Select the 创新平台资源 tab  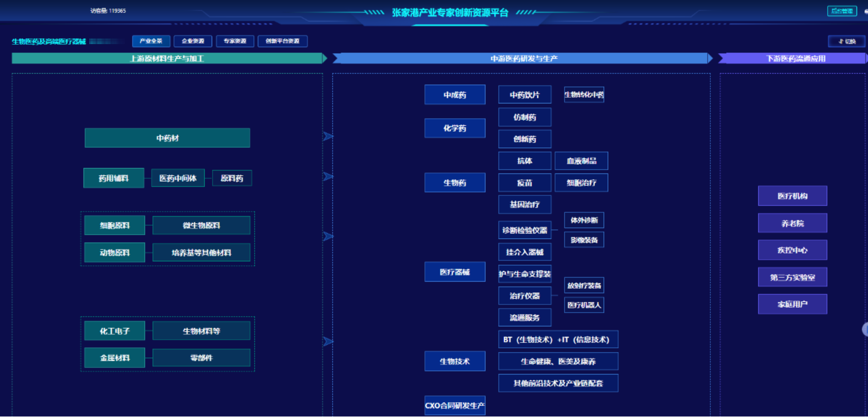(282, 41)
